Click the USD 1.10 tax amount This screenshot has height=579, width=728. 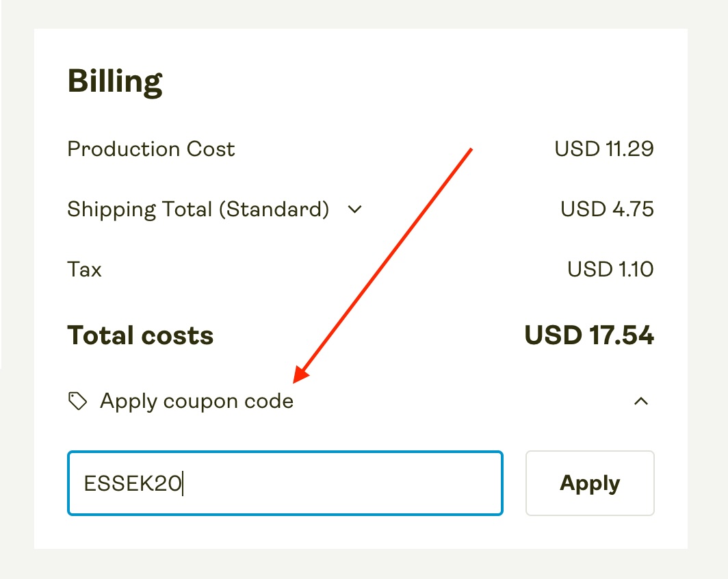(x=610, y=270)
